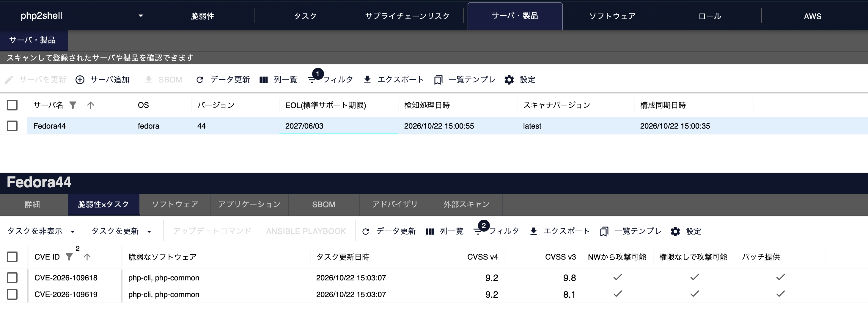Toggle the sort arrow beside CVE ID
The image size is (868, 331).
click(87, 257)
